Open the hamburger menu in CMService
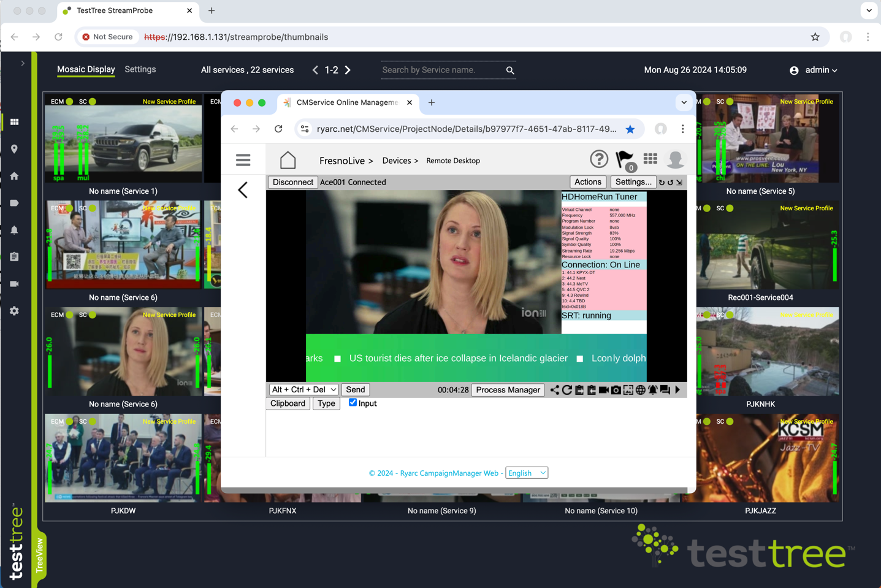The image size is (881, 588). click(243, 160)
